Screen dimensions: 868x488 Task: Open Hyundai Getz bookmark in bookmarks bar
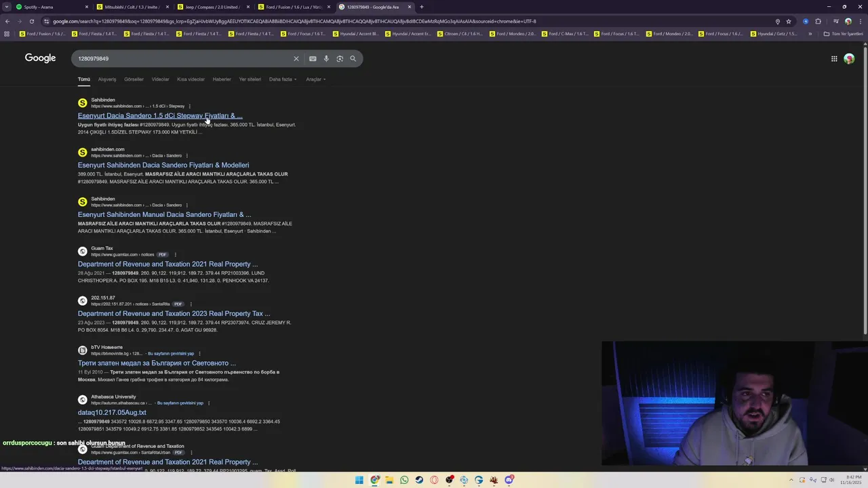(774, 34)
